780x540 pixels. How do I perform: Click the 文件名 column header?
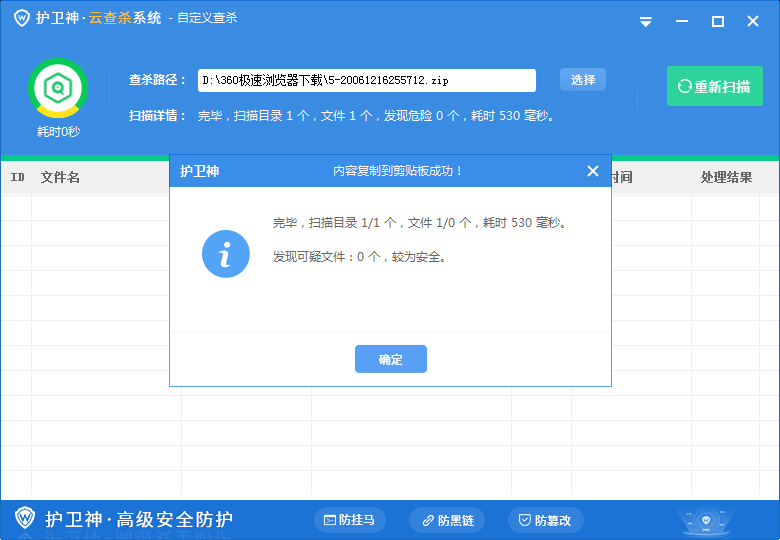60,177
